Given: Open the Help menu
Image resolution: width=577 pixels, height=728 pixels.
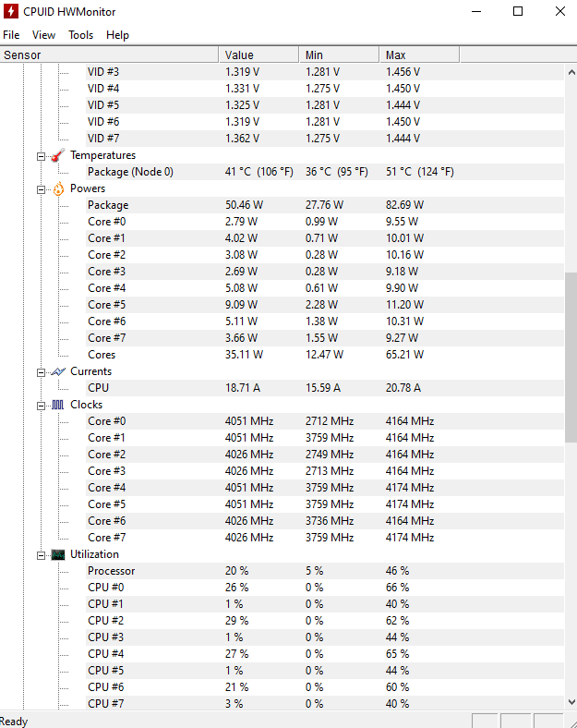Looking at the screenshot, I should coord(117,35).
